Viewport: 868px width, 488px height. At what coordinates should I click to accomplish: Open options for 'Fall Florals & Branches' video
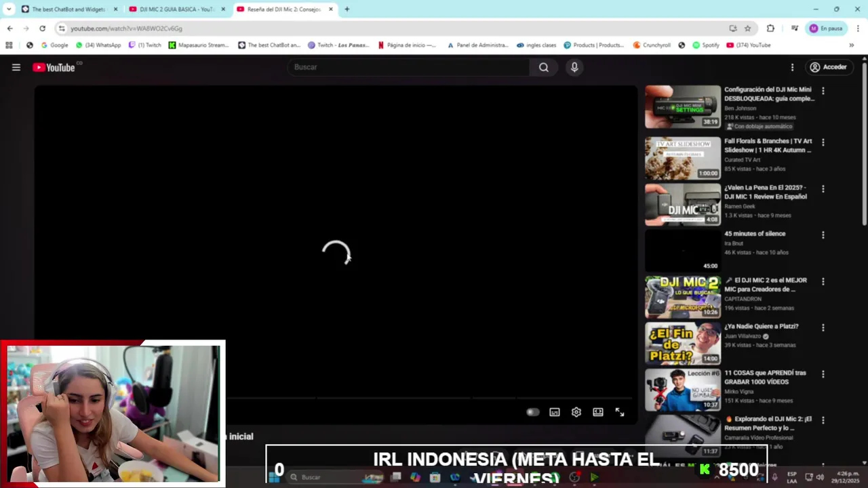coord(823,143)
